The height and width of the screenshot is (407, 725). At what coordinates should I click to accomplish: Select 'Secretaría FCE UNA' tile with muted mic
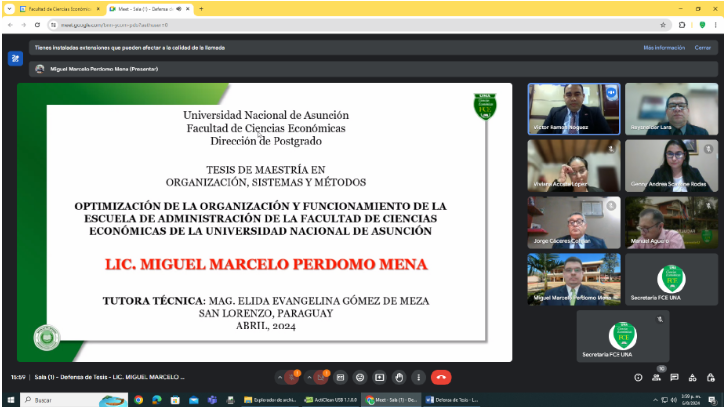coord(623,336)
